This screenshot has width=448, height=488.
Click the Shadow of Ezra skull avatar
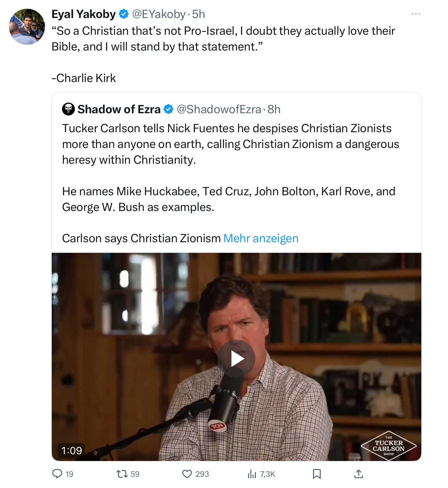68,109
